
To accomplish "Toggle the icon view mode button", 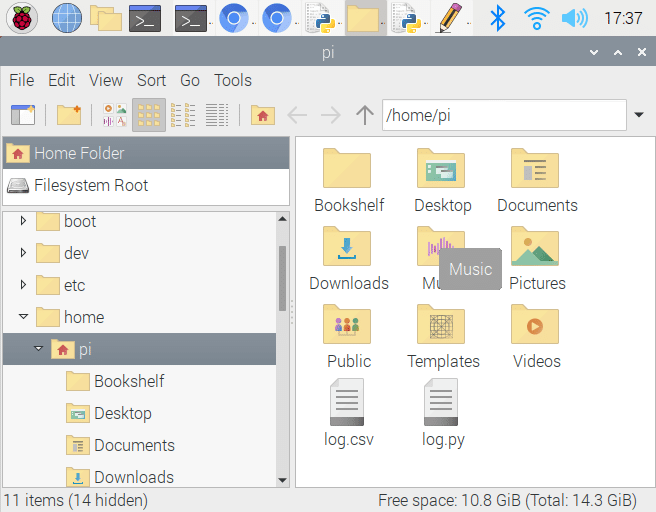I will 148,115.
